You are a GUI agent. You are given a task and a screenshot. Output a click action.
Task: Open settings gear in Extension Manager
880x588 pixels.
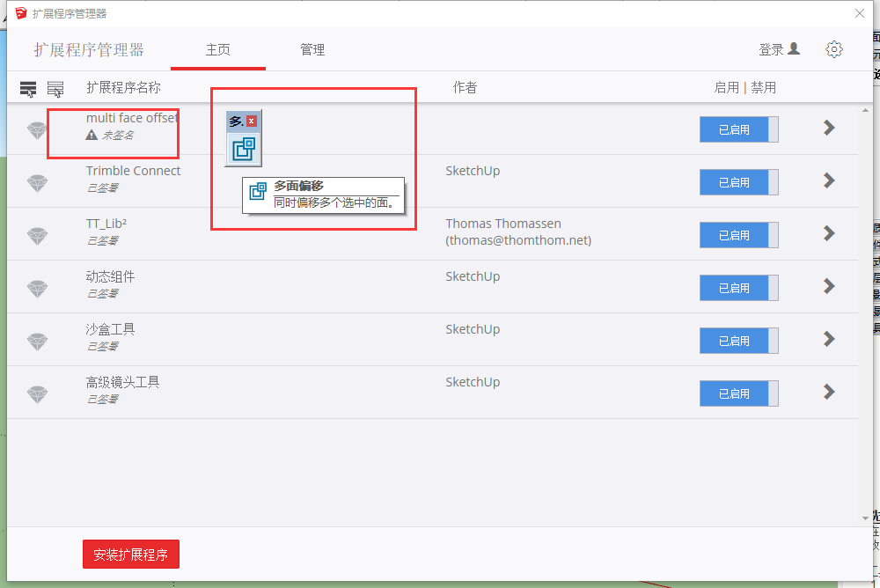[x=834, y=49]
